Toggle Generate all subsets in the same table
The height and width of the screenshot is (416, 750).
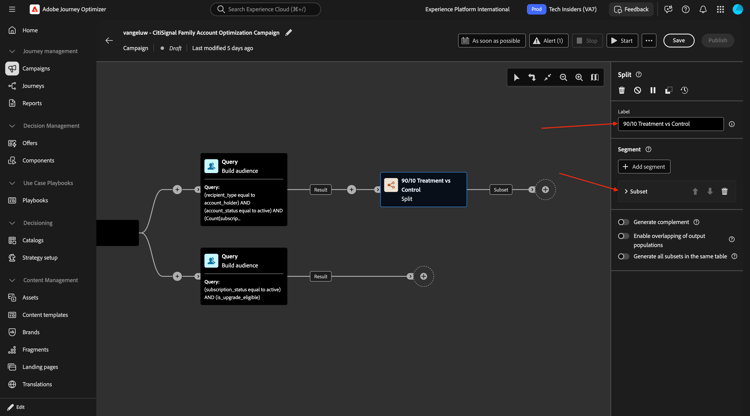pos(623,256)
